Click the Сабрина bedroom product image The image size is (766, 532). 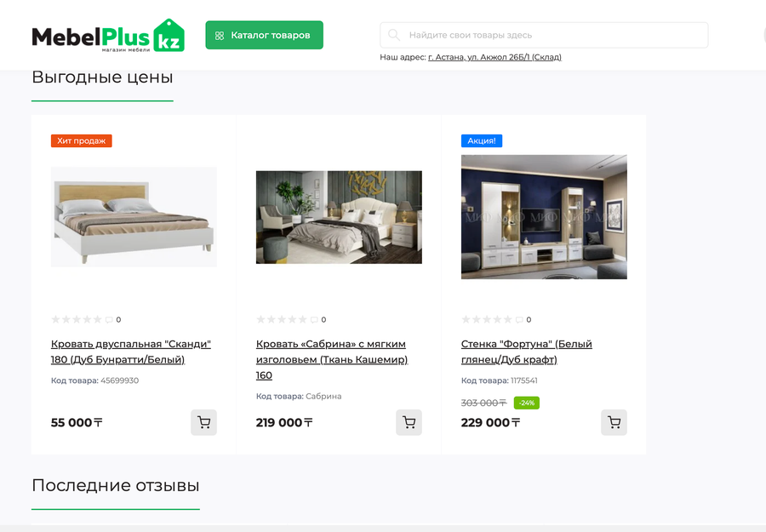pos(339,217)
